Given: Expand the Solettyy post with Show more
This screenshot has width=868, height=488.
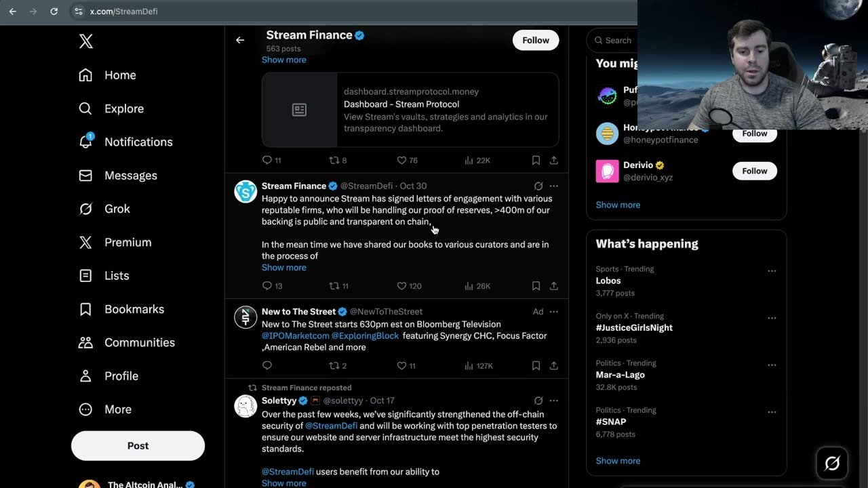Looking at the screenshot, I should click(283, 483).
